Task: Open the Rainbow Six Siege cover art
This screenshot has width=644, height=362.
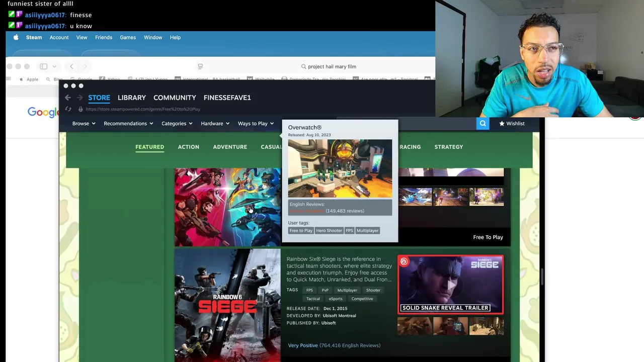Action: point(227,305)
